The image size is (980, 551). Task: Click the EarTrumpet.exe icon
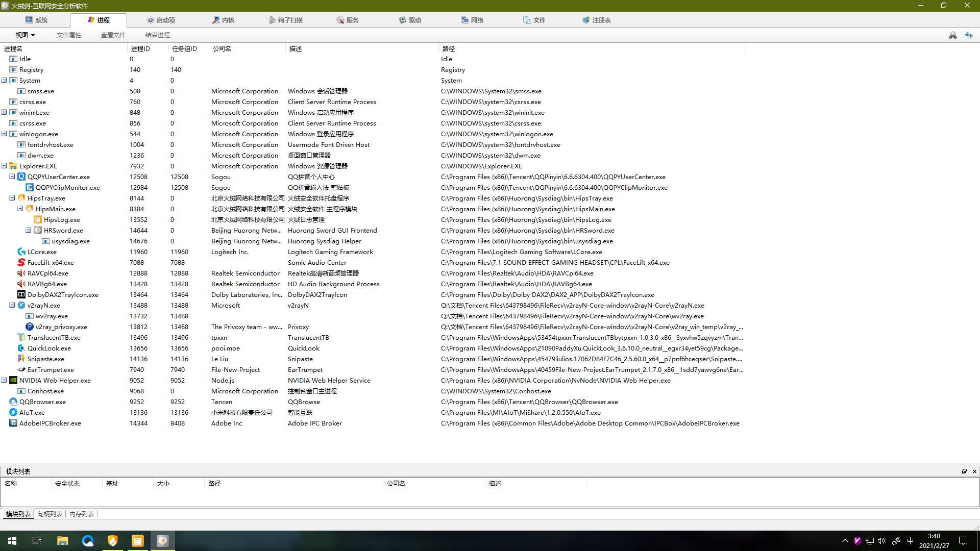[21, 370]
